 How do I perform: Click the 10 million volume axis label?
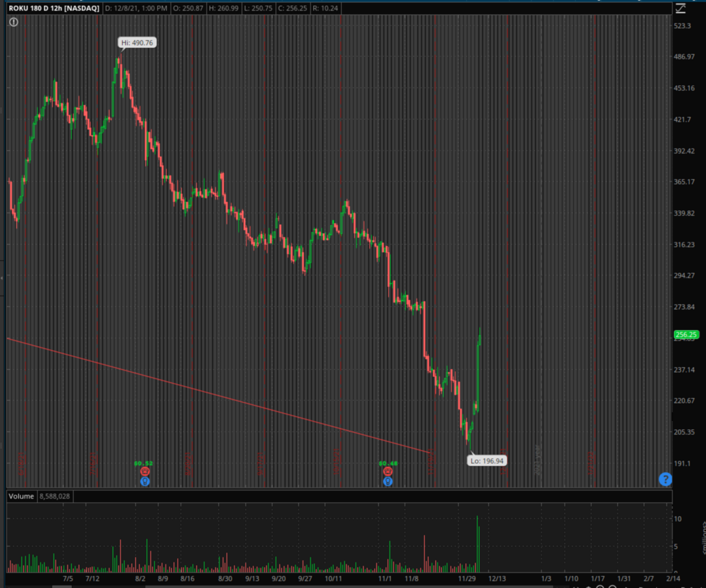coord(678,519)
